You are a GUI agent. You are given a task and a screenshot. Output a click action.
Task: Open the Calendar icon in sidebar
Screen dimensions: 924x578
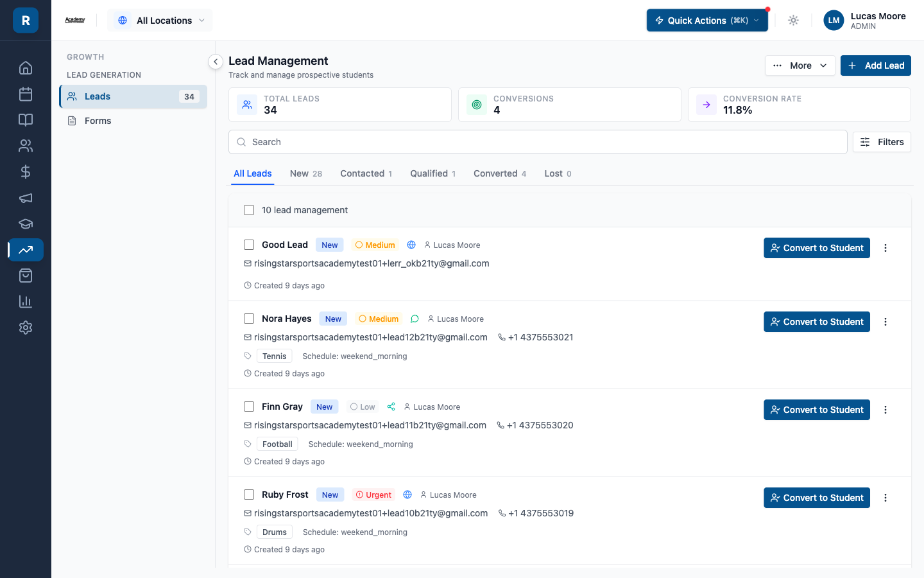pos(26,94)
